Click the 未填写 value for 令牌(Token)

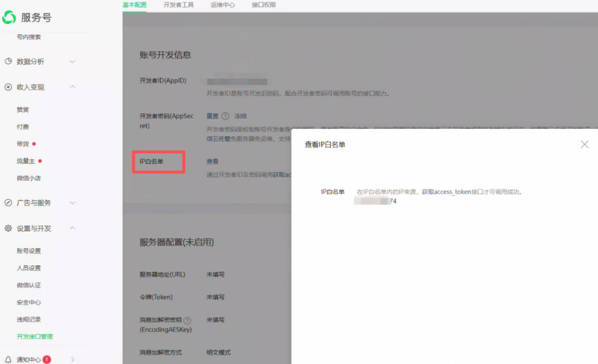(x=216, y=298)
